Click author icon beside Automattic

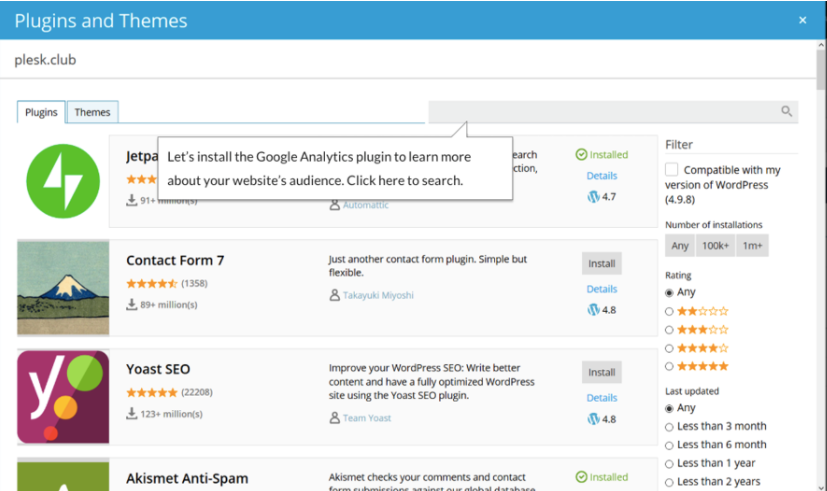pyautogui.click(x=334, y=205)
